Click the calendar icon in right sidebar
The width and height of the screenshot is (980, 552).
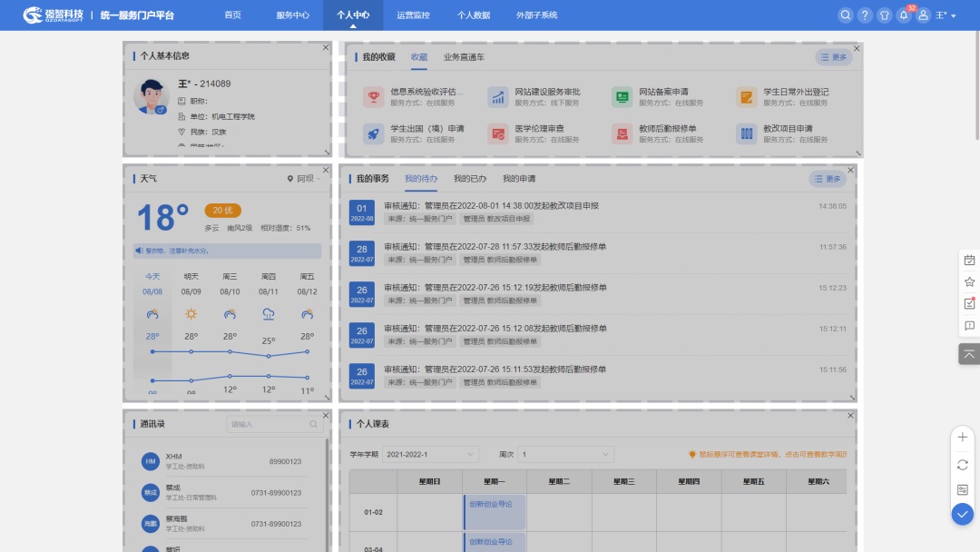pyautogui.click(x=969, y=261)
